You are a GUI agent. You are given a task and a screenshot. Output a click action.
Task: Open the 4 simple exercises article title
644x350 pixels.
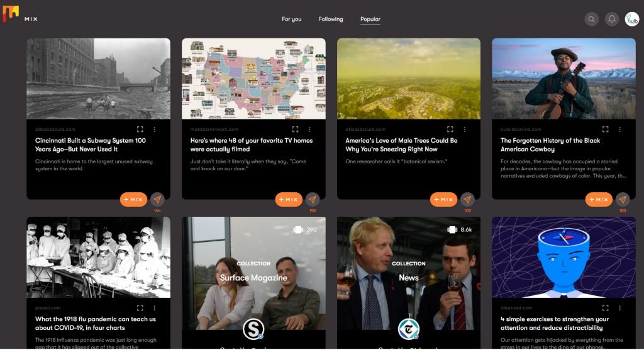(x=554, y=324)
